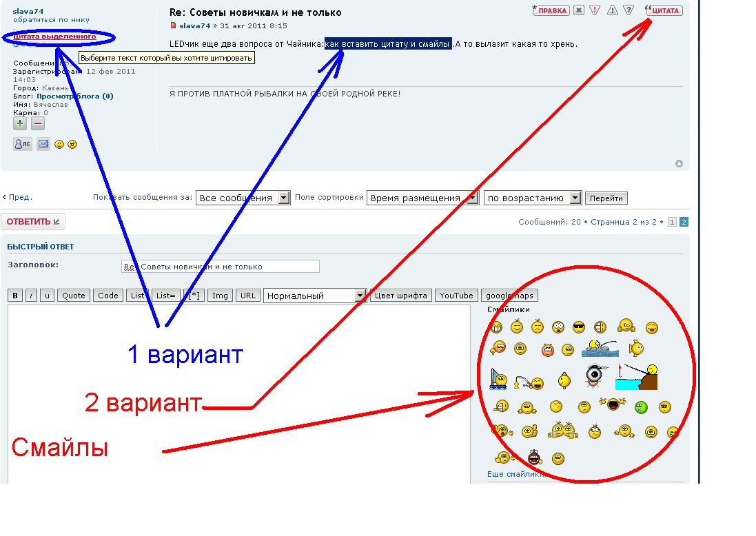Insert the green sick-face smiley
The width and height of the screenshot is (756, 536).
640,407
